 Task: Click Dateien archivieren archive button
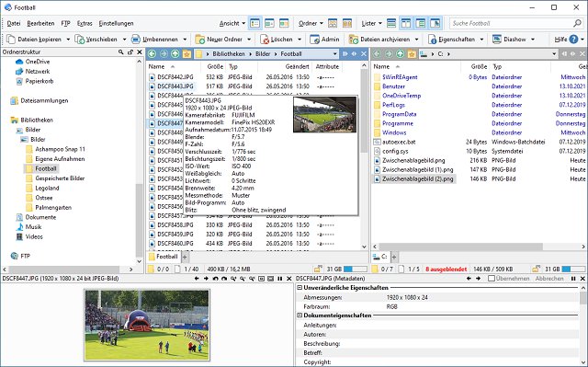click(379, 39)
